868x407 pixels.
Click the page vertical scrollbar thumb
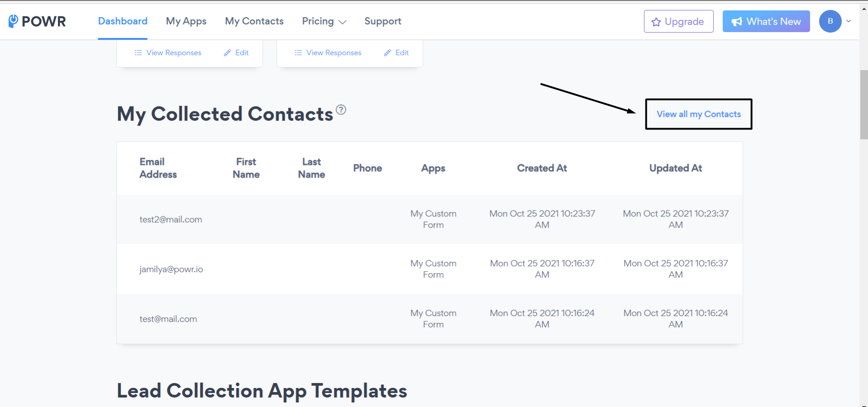pyautogui.click(x=864, y=105)
